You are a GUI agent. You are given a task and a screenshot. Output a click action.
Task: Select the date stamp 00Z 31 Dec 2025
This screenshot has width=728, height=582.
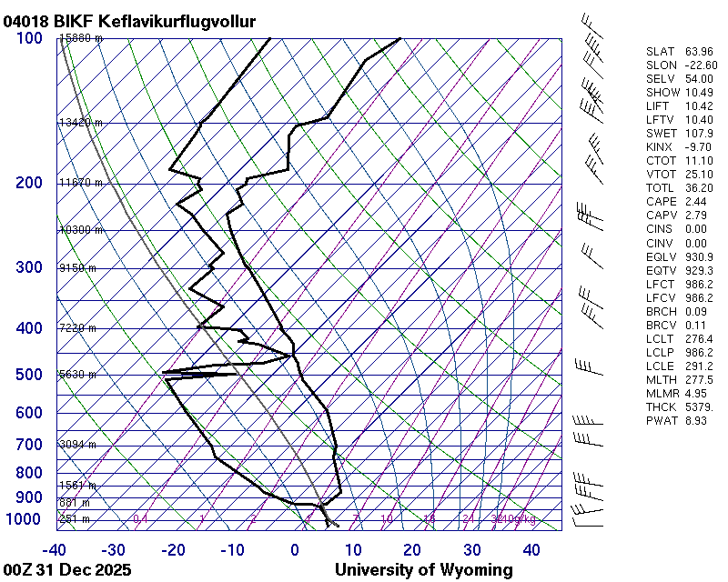pos(67,570)
